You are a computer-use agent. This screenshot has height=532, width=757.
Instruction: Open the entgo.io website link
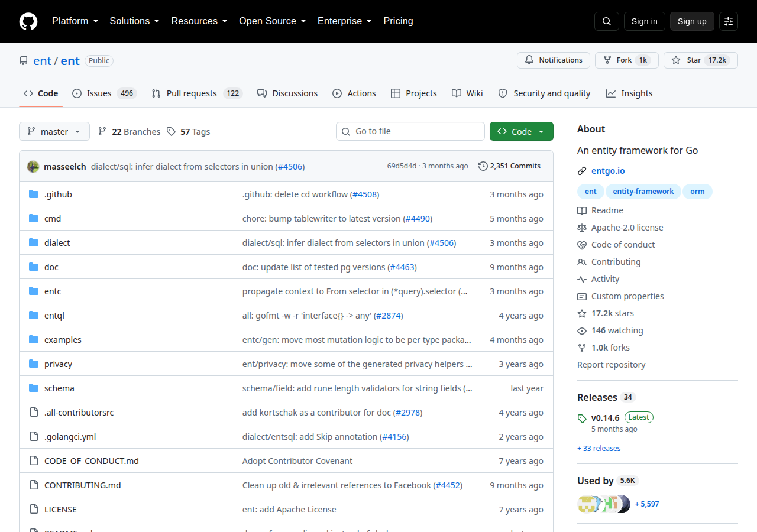point(608,171)
